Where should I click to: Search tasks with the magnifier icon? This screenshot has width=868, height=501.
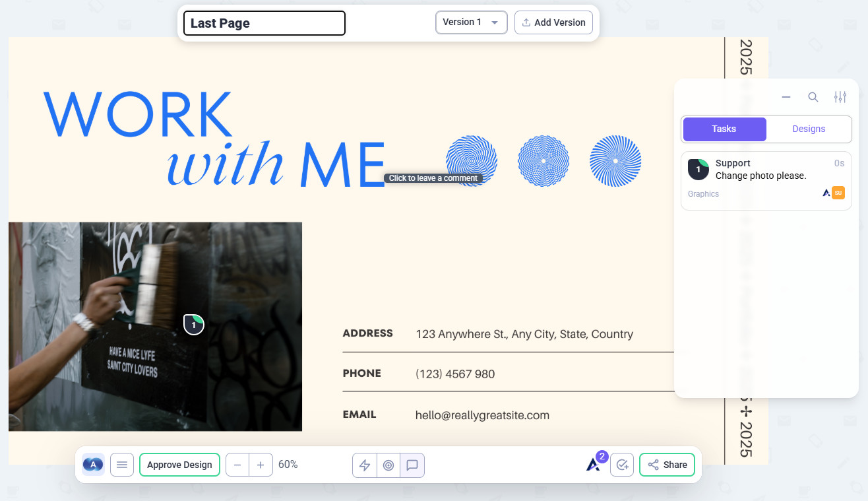[x=813, y=97]
